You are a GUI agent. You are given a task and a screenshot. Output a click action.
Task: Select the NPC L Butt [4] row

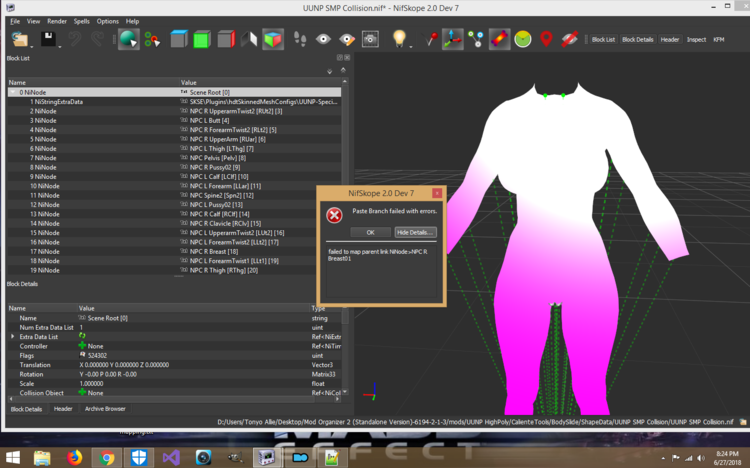click(174, 120)
